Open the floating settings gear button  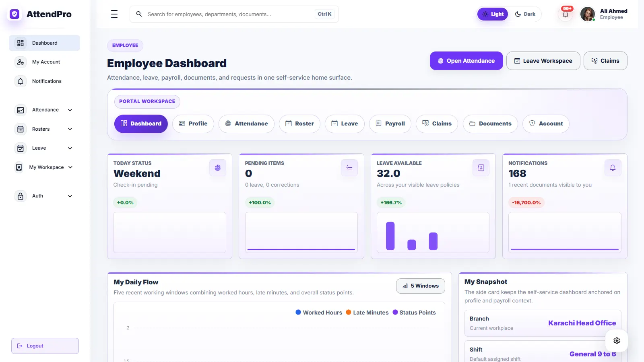(617, 341)
